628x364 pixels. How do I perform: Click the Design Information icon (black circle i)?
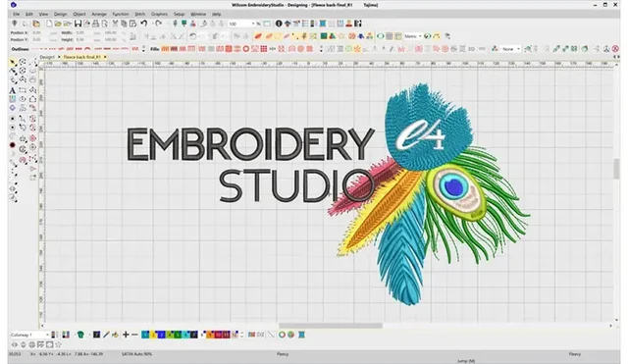[x=279, y=24]
